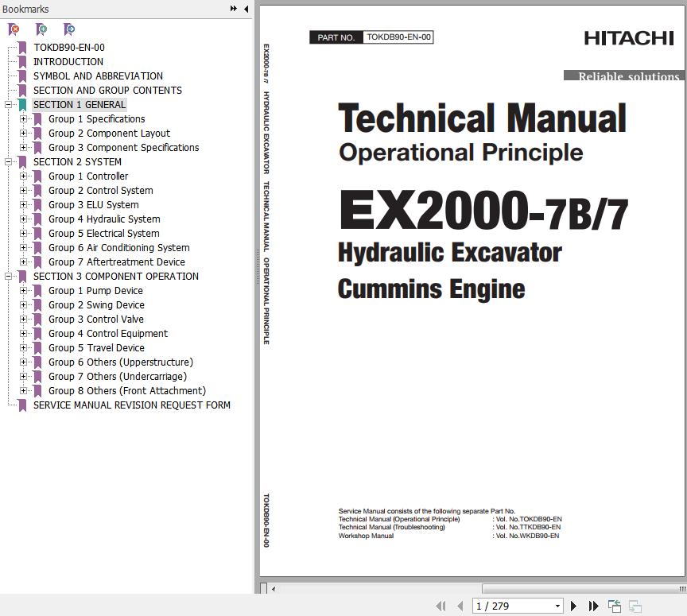Viewport: 687px width, 616px height.
Task: Select Group 5 Travel Device bookmark
Action: 96,348
